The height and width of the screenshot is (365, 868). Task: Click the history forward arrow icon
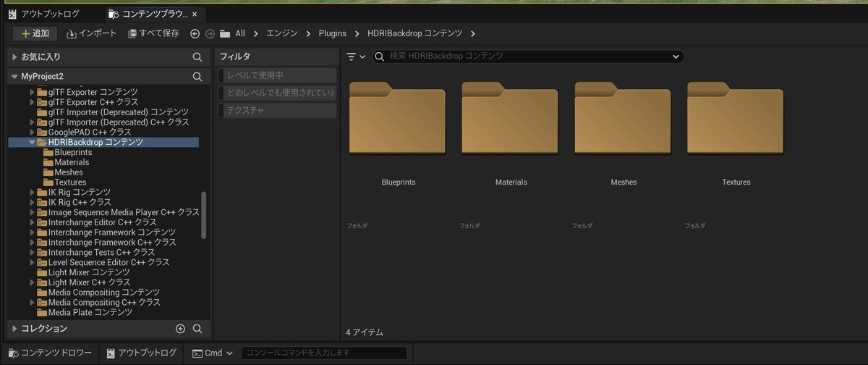pyautogui.click(x=210, y=33)
